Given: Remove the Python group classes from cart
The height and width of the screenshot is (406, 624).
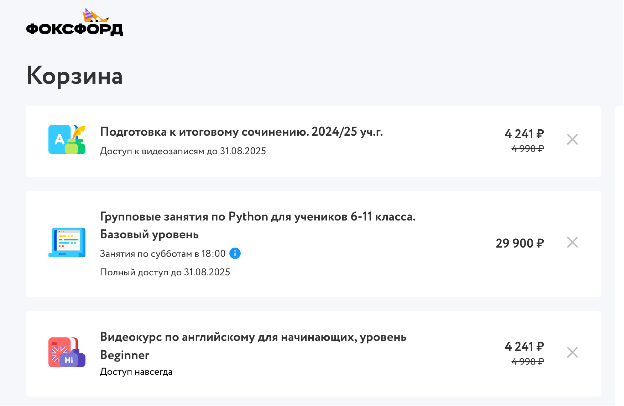Looking at the screenshot, I should tap(572, 242).
